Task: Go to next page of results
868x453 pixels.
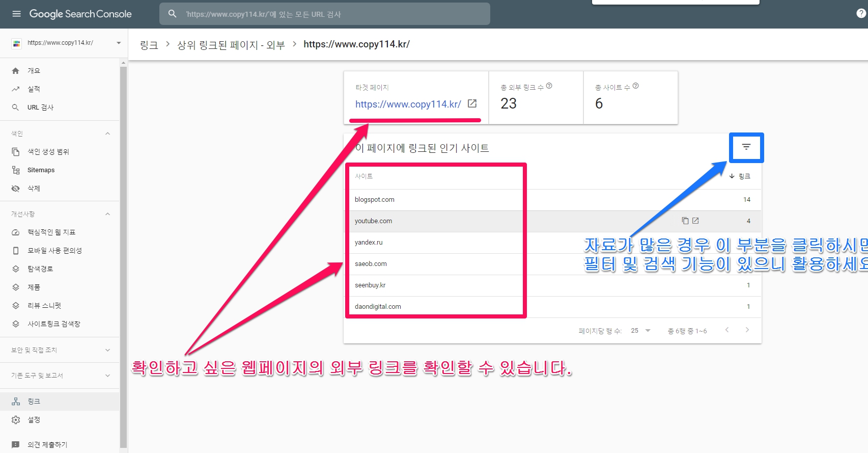Action: tap(747, 330)
